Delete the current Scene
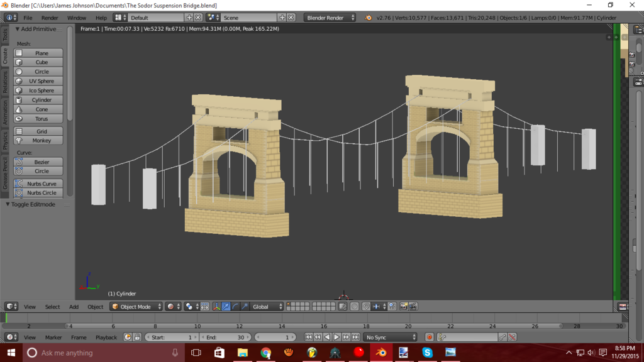 [x=291, y=18]
